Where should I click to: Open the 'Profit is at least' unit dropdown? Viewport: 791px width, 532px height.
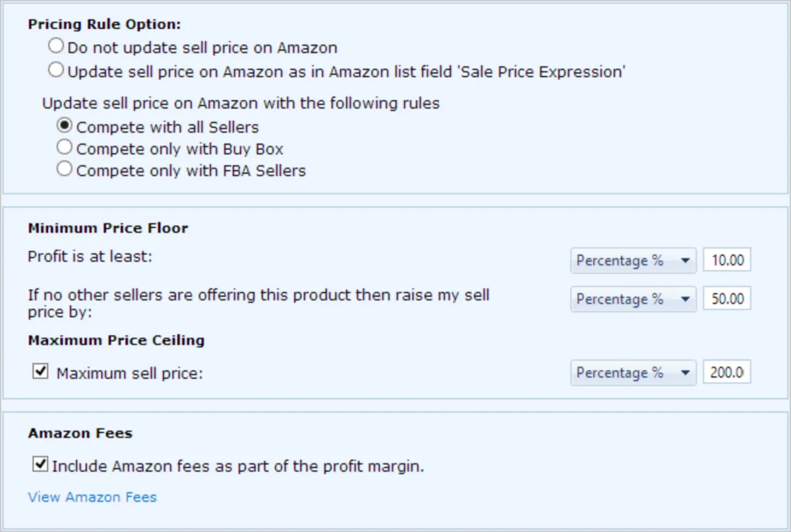(633, 261)
